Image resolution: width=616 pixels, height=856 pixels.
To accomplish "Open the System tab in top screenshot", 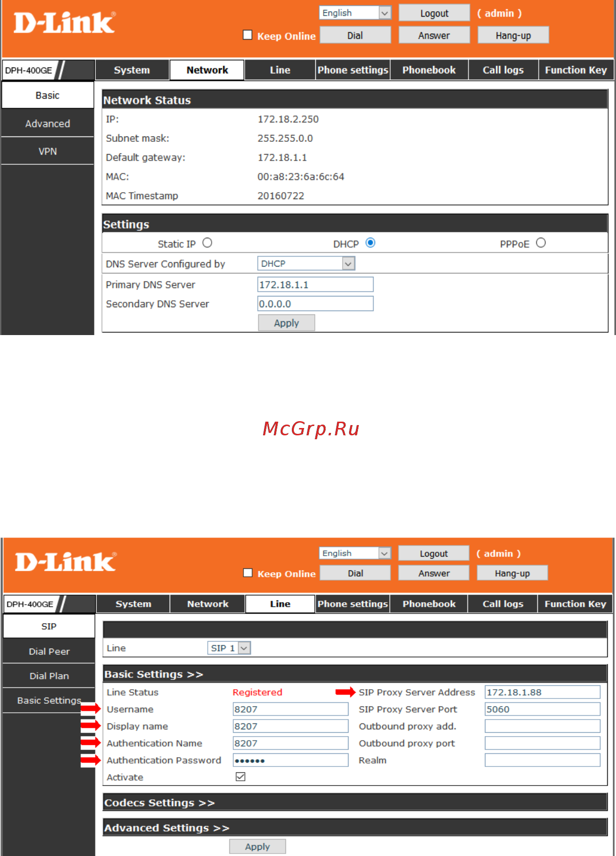I will pyautogui.click(x=132, y=70).
